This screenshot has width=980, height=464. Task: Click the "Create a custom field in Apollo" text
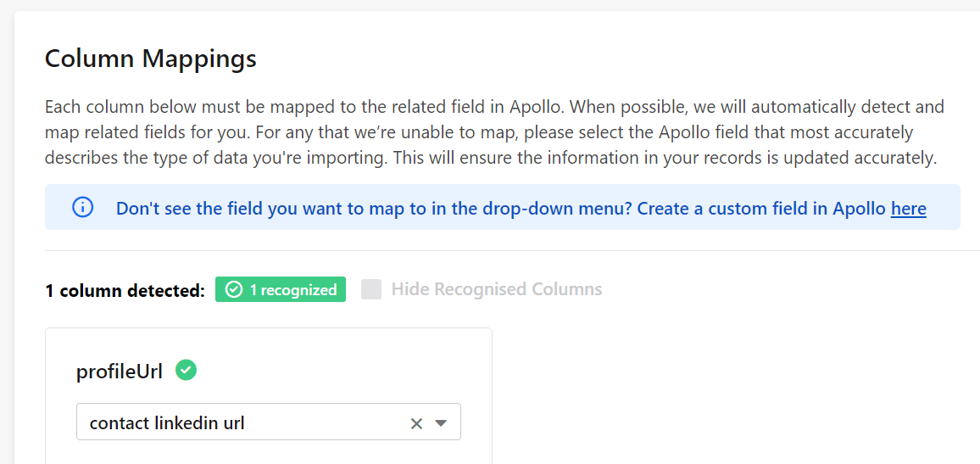point(761,208)
